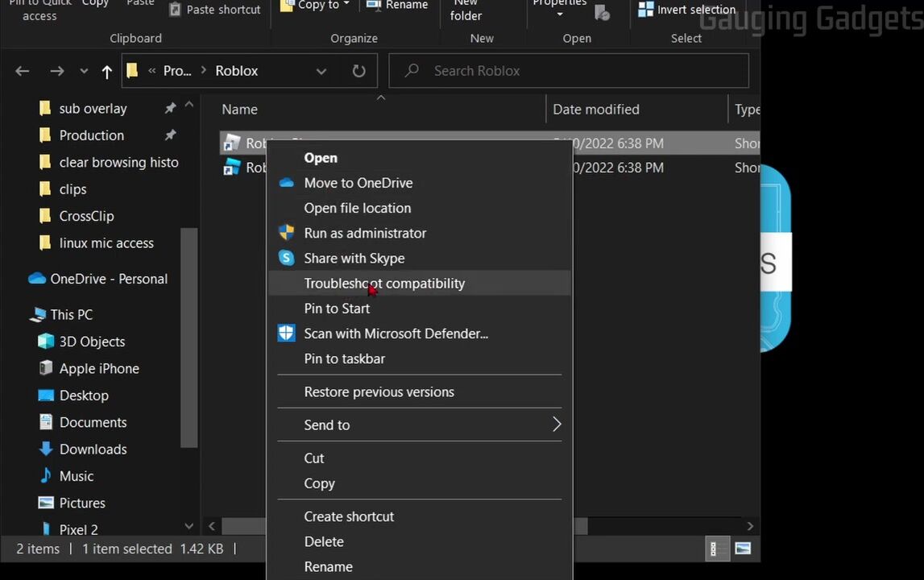Click the first Roblox shortcut file icon
924x580 pixels.
tap(231, 143)
